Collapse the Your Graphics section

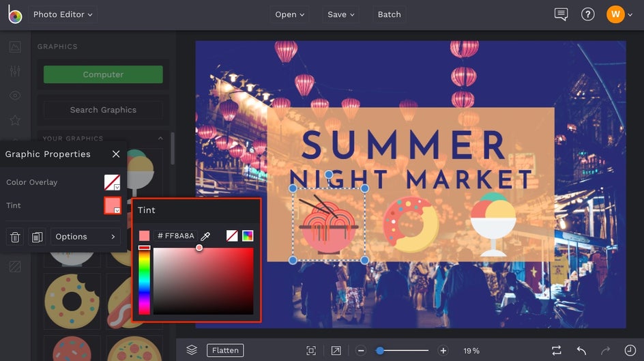(160, 139)
